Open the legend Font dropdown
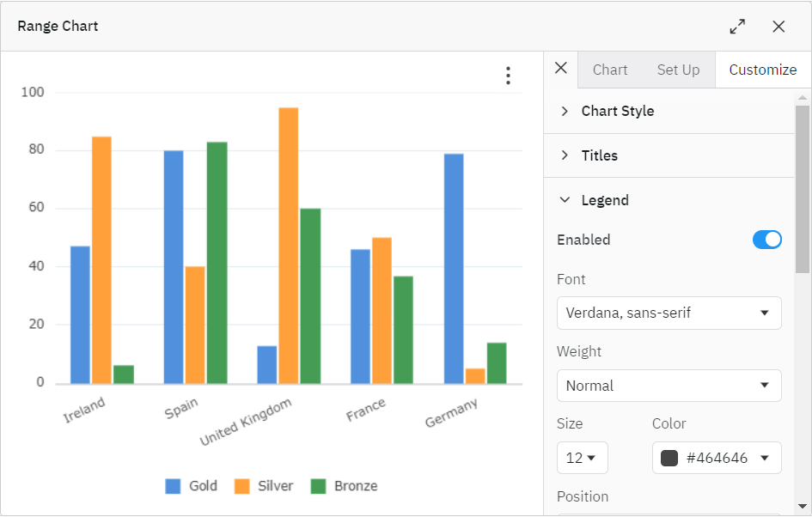Screen dimensions: 812x517 (x=669, y=313)
